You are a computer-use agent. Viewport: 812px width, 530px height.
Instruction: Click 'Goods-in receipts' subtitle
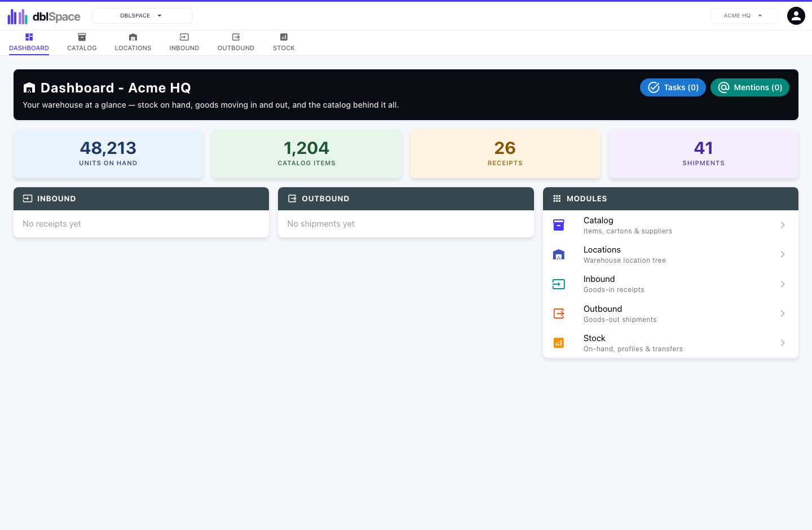click(x=614, y=290)
